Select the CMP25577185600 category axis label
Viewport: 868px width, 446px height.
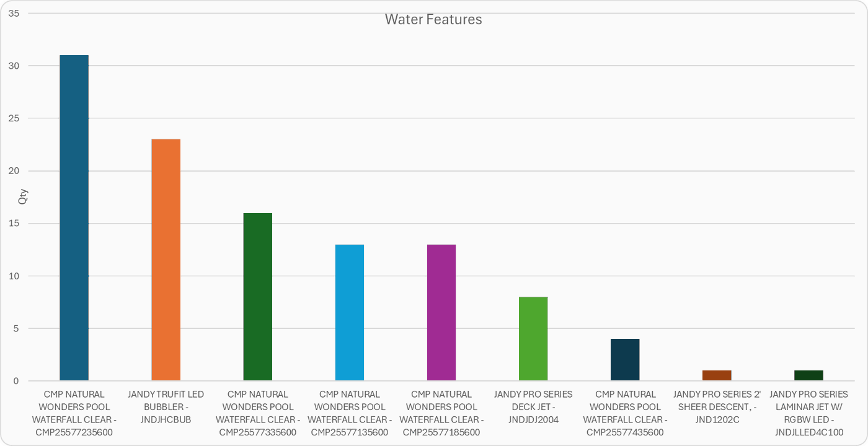pos(441,413)
